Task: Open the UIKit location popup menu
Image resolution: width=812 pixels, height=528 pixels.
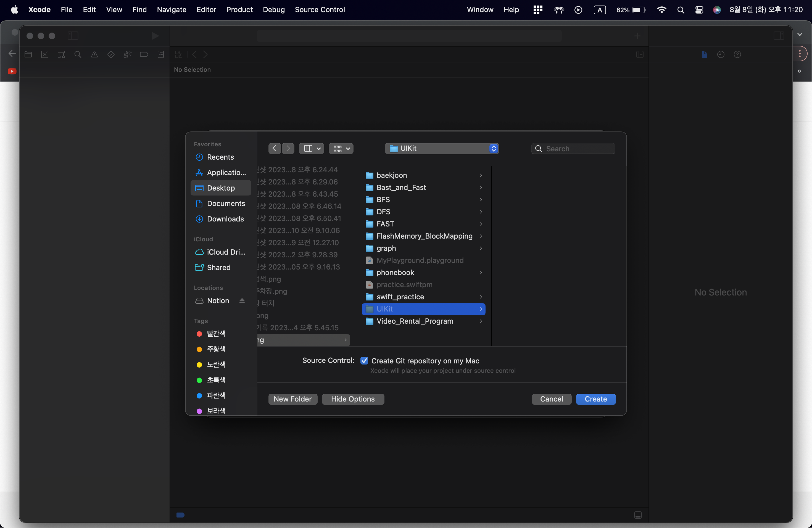Action: tap(442, 148)
